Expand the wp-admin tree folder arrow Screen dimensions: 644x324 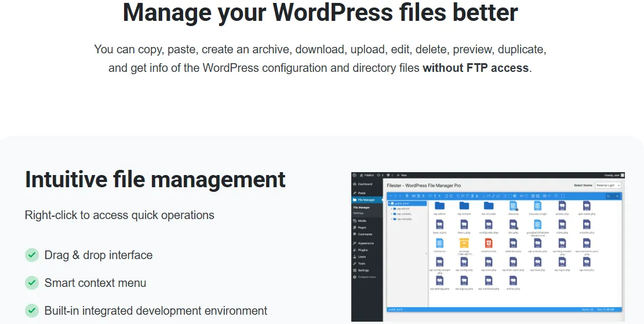(391, 209)
